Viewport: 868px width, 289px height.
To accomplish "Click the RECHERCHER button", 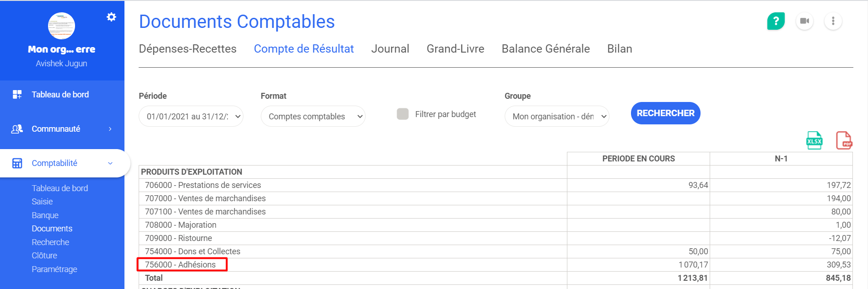I will click(665, 113).
